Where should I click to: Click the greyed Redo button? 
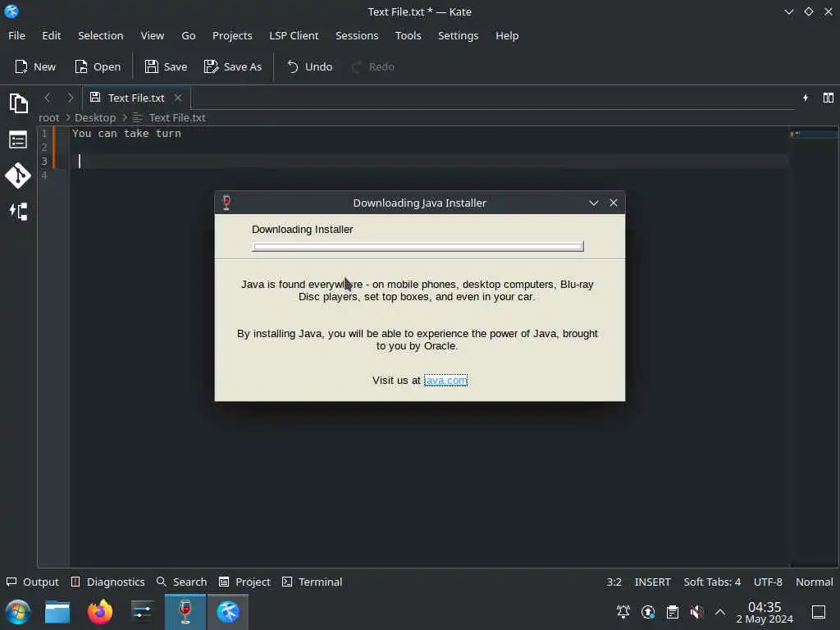pos(373,66)
